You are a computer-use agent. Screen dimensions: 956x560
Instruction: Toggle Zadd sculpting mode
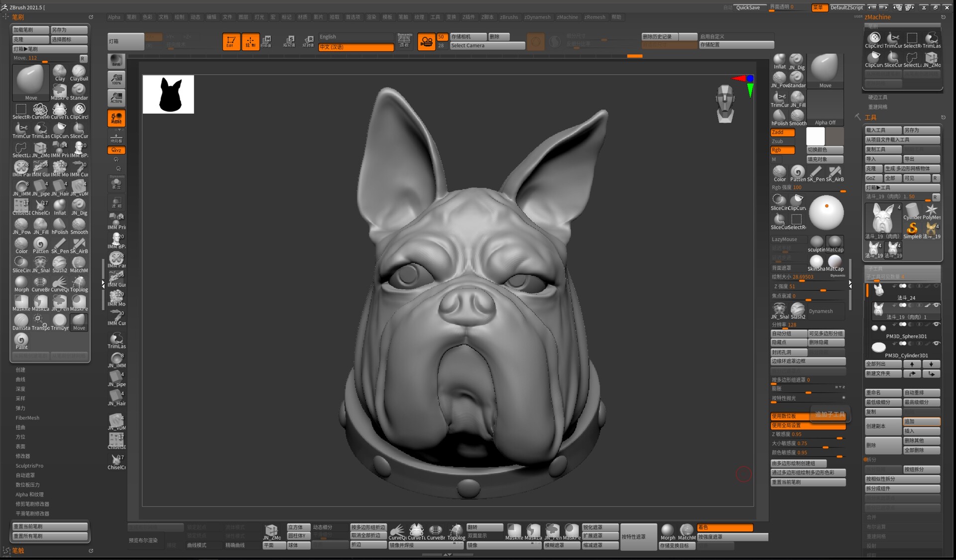pos(783,132)
